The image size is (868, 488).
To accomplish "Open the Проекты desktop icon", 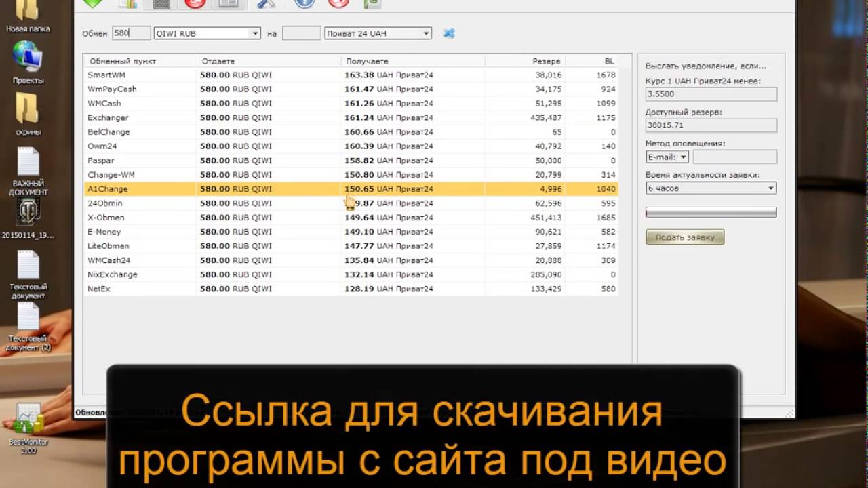I will [28, 62].
